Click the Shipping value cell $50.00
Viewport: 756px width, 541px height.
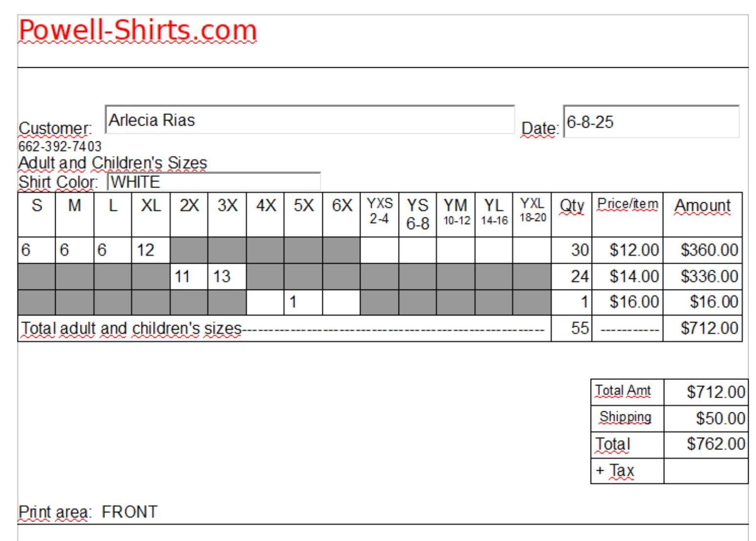coord(706,418)
